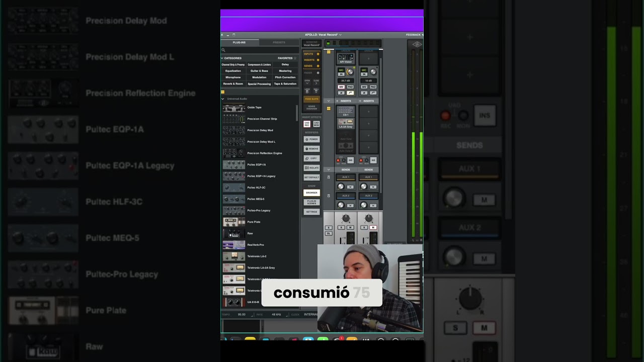Enable UAD REC insert effects mode
The width and height of the screenshot is (644, 362).
pos(307,124)
